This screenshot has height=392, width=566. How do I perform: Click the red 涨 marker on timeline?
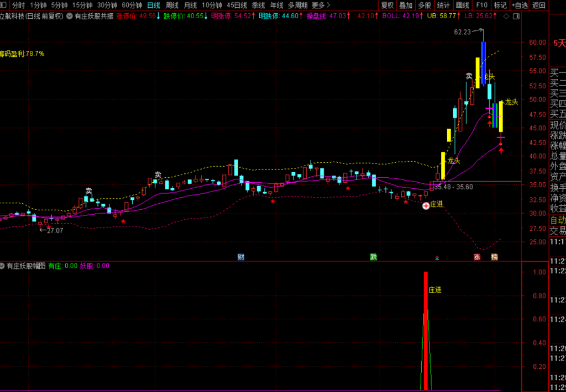point(477,257)
